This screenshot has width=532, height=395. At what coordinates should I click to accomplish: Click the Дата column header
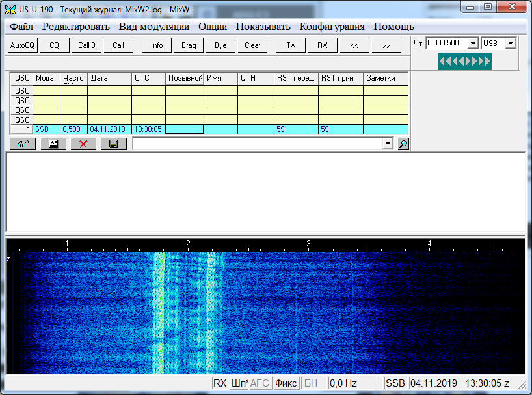tap(110, 78)
